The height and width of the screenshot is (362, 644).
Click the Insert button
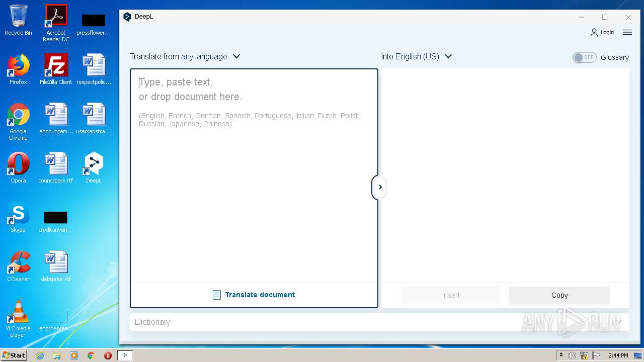451,295
